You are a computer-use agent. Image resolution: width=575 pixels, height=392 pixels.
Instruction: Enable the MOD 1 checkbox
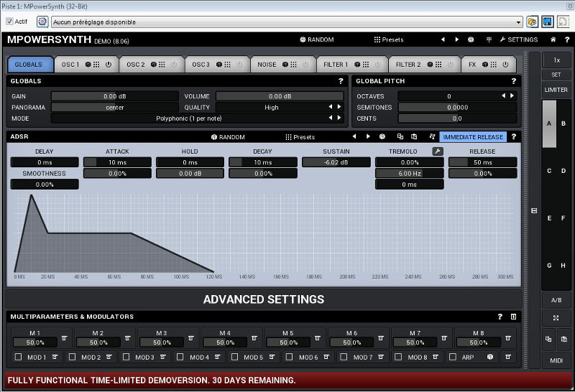(18, 357)
